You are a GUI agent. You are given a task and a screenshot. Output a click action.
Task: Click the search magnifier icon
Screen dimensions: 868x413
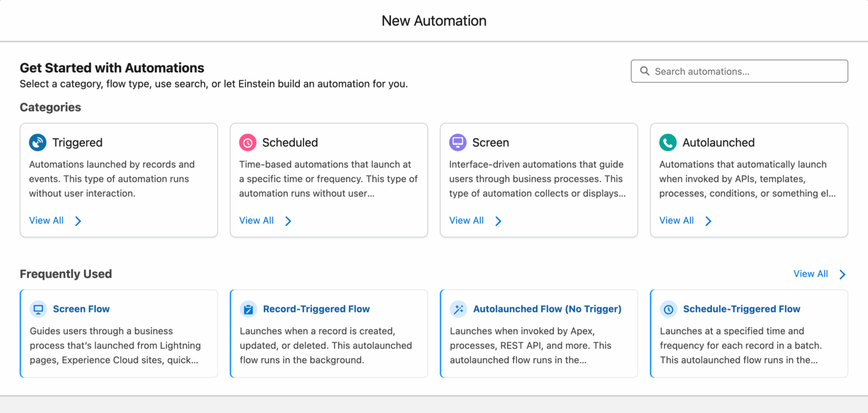645,71
